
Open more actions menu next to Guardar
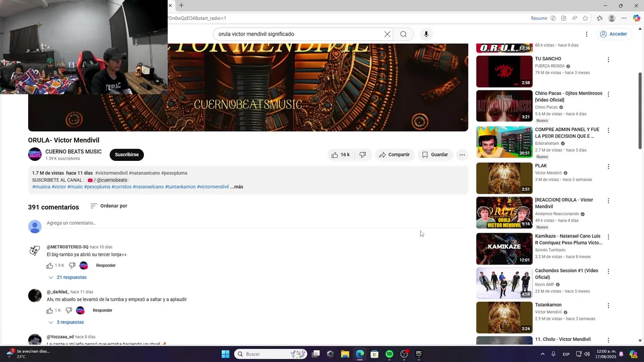click(x=462, y=155)
